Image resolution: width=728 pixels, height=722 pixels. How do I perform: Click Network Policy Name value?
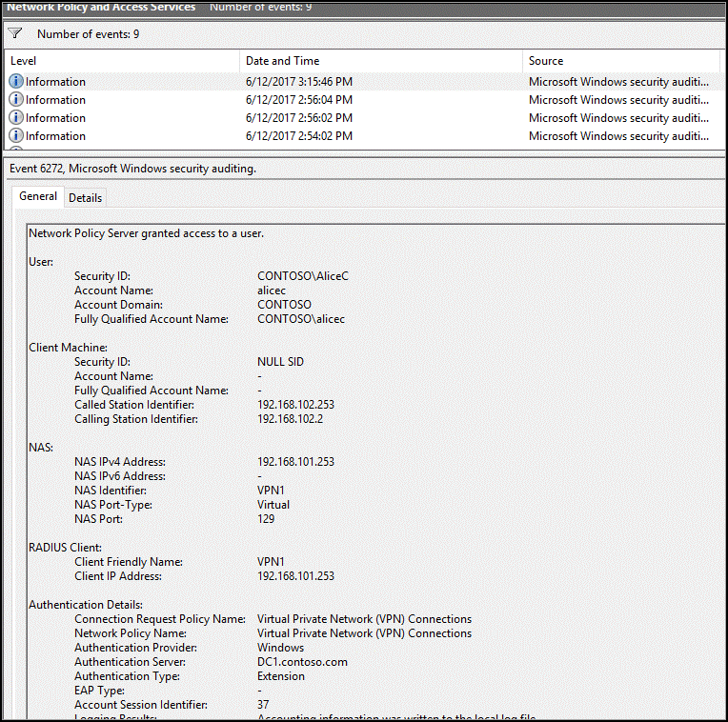tap(364, 633)
